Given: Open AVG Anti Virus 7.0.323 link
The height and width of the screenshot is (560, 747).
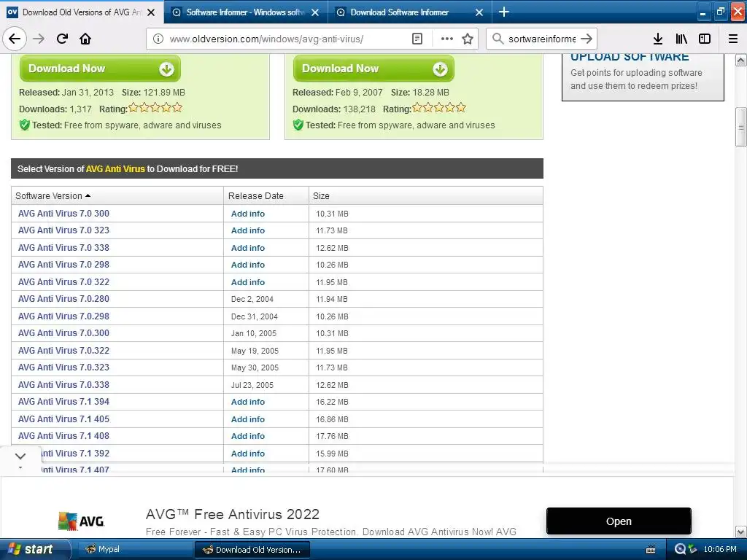Looking at the screenshot, I should coord(63,367).
